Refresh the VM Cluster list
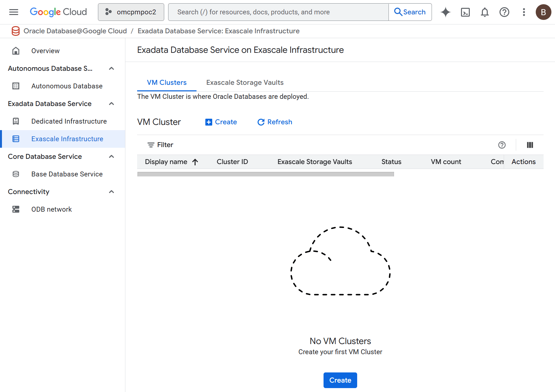The image size is (555, 392). pyautogui.click(x=274, y=122)
